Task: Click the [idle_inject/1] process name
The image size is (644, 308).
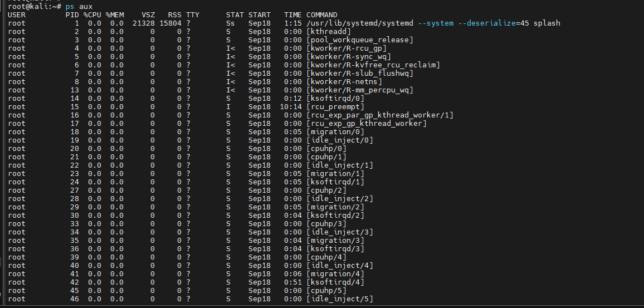Action: tap(340, 165)
